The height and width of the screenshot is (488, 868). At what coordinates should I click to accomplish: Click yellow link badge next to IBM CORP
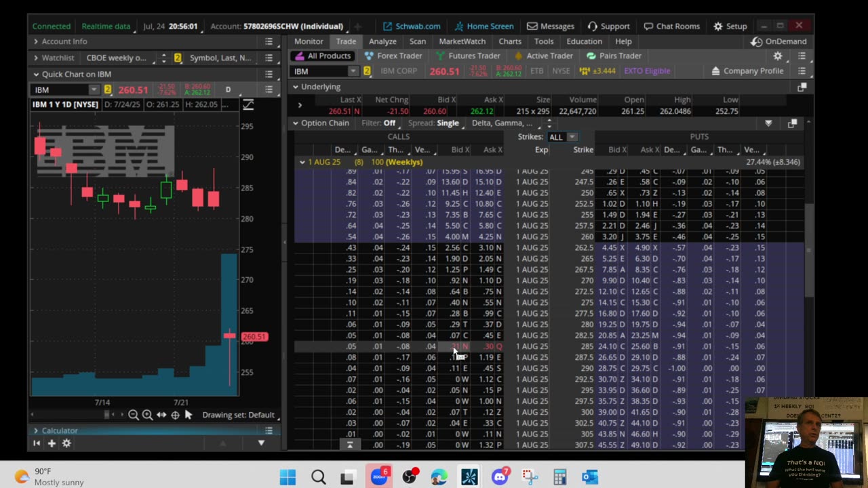click(367, 71)
